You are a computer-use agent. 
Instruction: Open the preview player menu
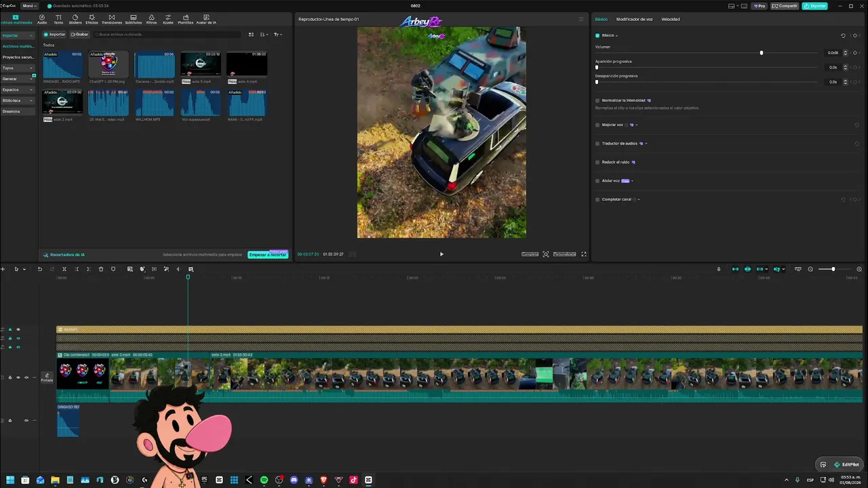coord(580,19)
